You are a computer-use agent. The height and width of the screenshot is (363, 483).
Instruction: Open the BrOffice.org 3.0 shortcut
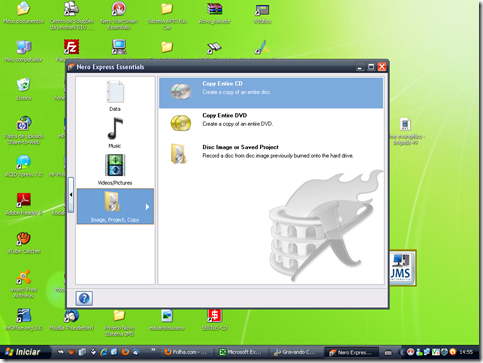[x=24, y=319]
